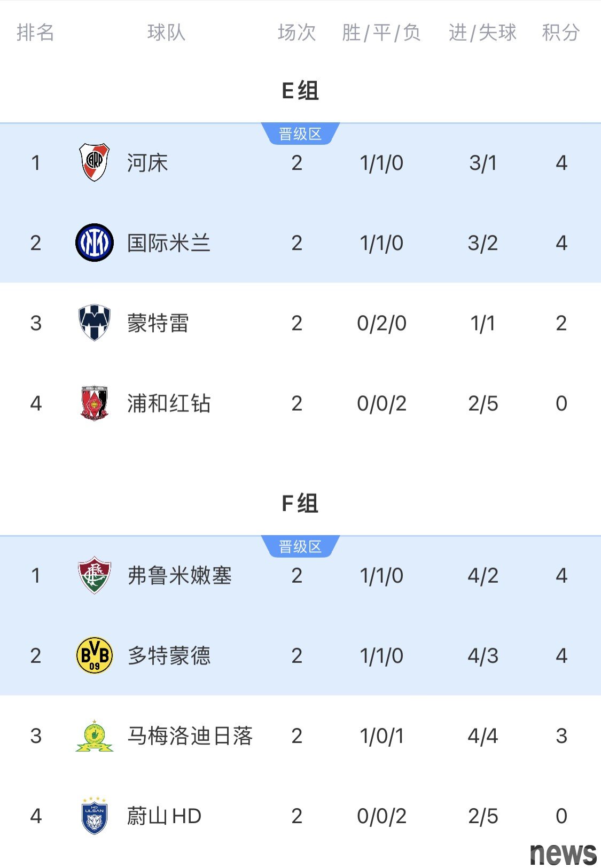The image size is (601, 868).
Task: Open the 河床 team name
Action: [x=147, y=163]
